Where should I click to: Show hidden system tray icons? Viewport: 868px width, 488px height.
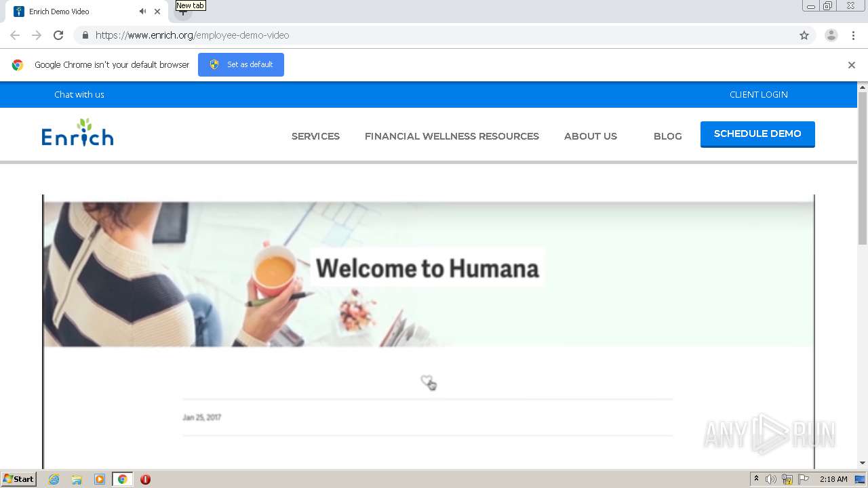(756, 479)
